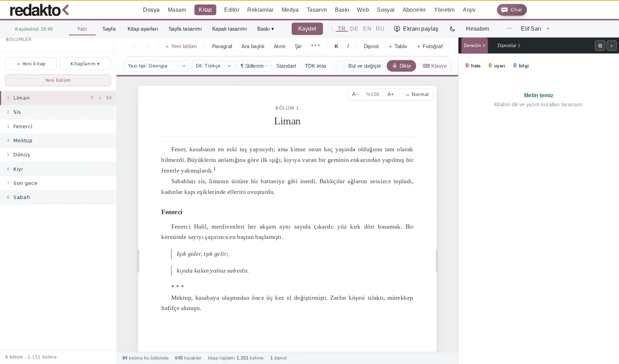Apply italic formatting button
The height and width of the screenshot is (364, 619).
pyautogui.click(x=348, y=46)
